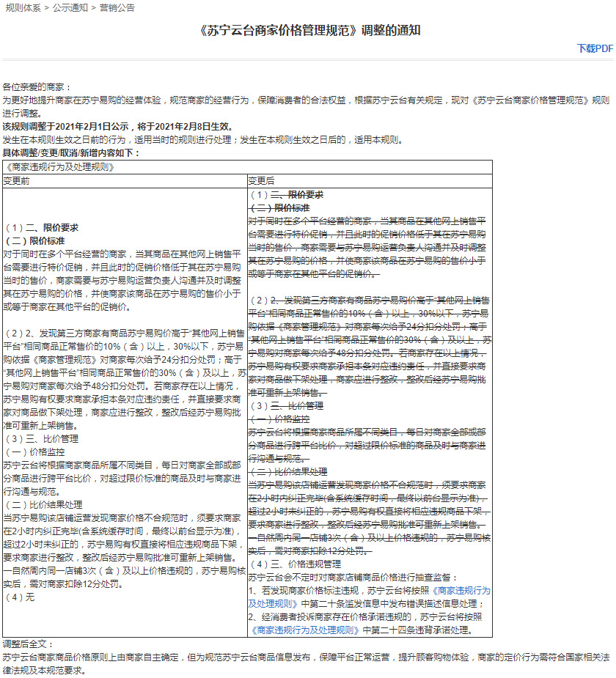The width and height of the screenshot is (616, 678).
Task: Click the （4）无 entry in 变更前
Action: (20, 597)
